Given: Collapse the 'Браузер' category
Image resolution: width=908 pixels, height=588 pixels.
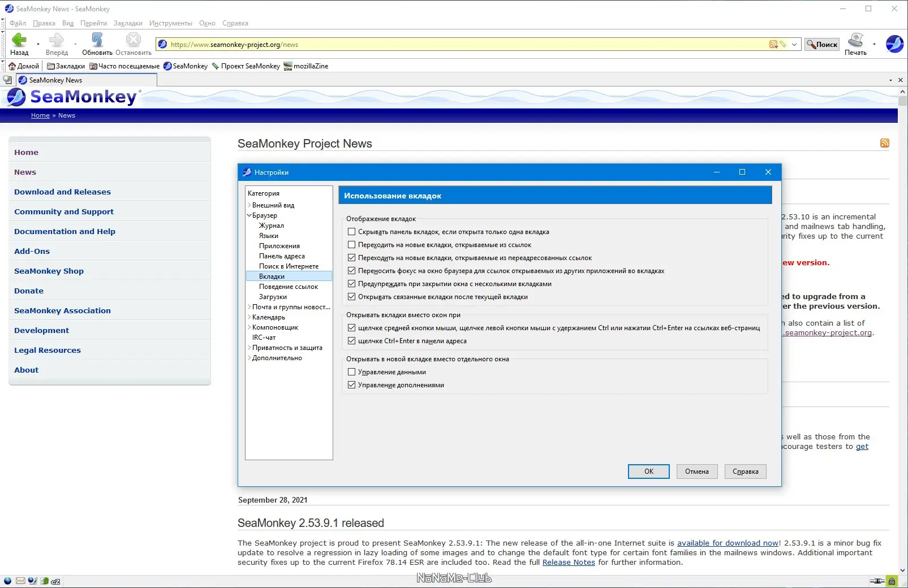Looking at the screenshot, I should (x=249, y=215).
